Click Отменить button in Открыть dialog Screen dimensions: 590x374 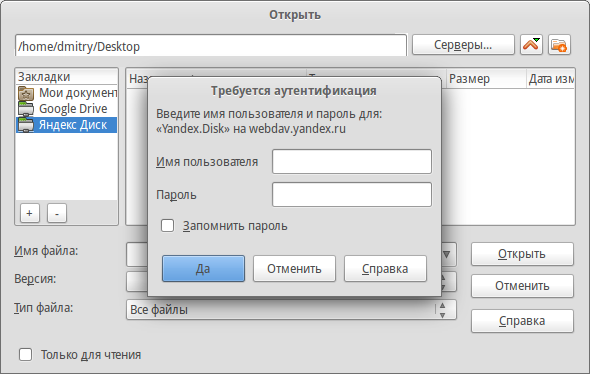click(522, 286)
